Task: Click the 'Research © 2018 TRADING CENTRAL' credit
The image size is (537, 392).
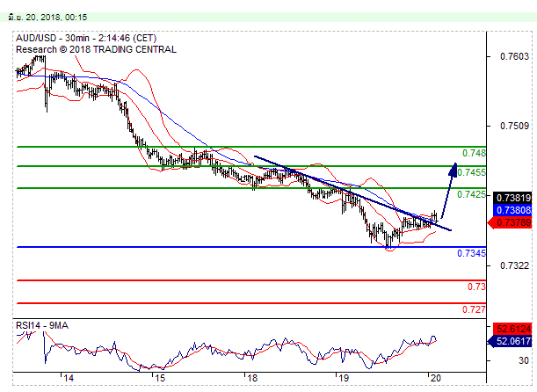Action: (96, 49)
